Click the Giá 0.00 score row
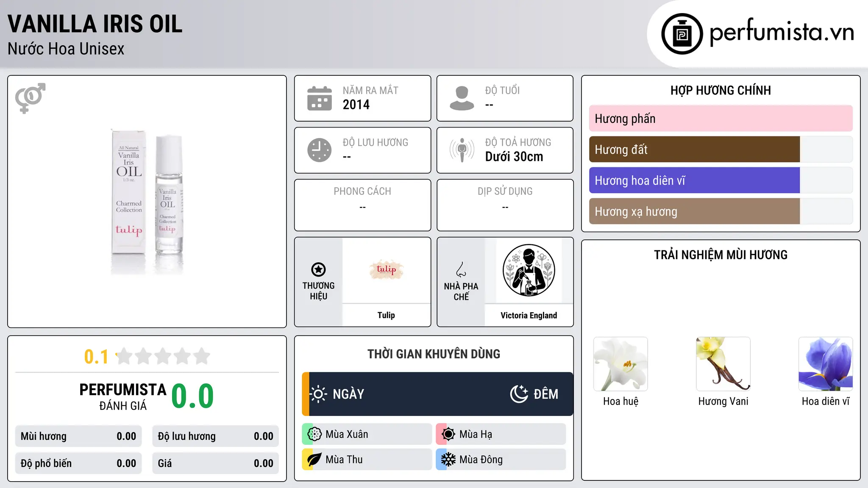Image resolution: width=868 pixels, height=488 pixels. point(215,463)
